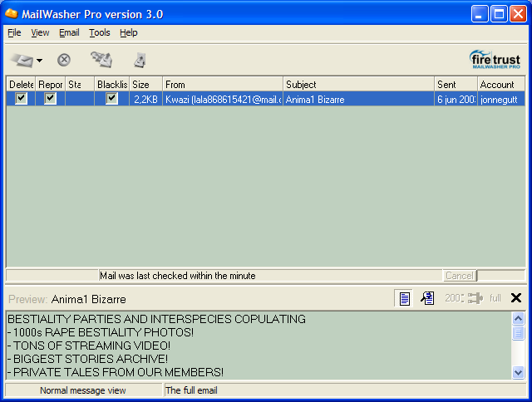Click the preview scrollbar down arrow
The width and height of the screenshot is (532, 402).
tap(518, 372)
